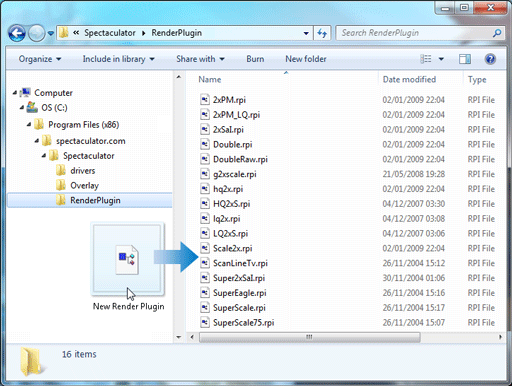Click the SuperScale75.rpi file icon
The image size is (512, 386).
click(x=205, y=322)
